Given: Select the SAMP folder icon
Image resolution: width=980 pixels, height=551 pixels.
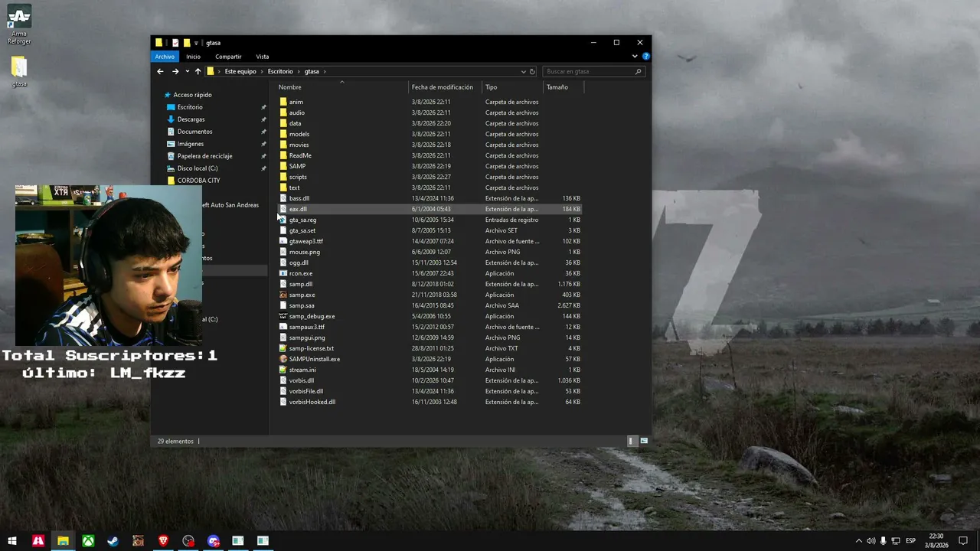Looking at the screenshot, I should pyautogui.click(x=283, y=166).
